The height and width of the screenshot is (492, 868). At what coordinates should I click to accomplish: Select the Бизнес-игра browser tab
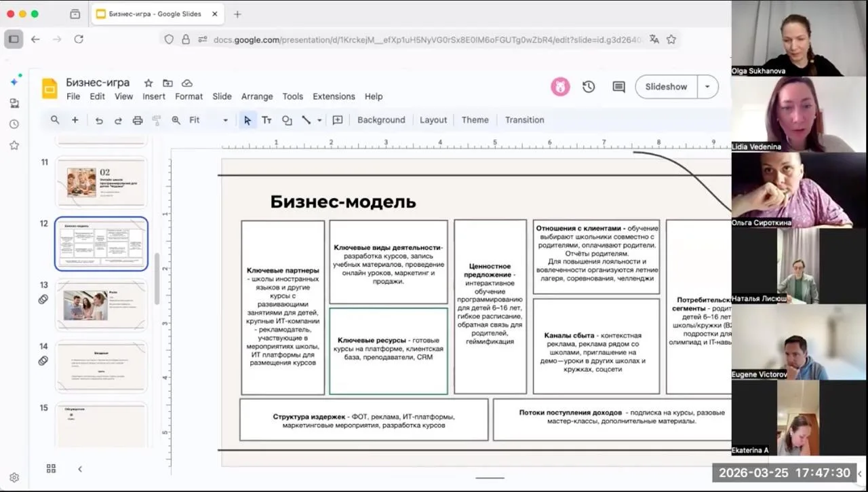pos(157,14)
